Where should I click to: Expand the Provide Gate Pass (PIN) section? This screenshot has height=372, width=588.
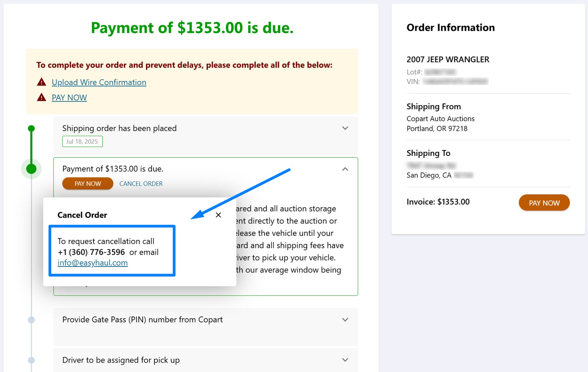[345, 320]
